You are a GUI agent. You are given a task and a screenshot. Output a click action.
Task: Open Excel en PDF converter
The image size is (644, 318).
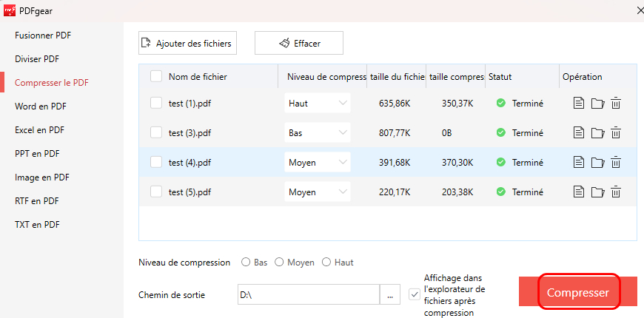coord(39,130)
